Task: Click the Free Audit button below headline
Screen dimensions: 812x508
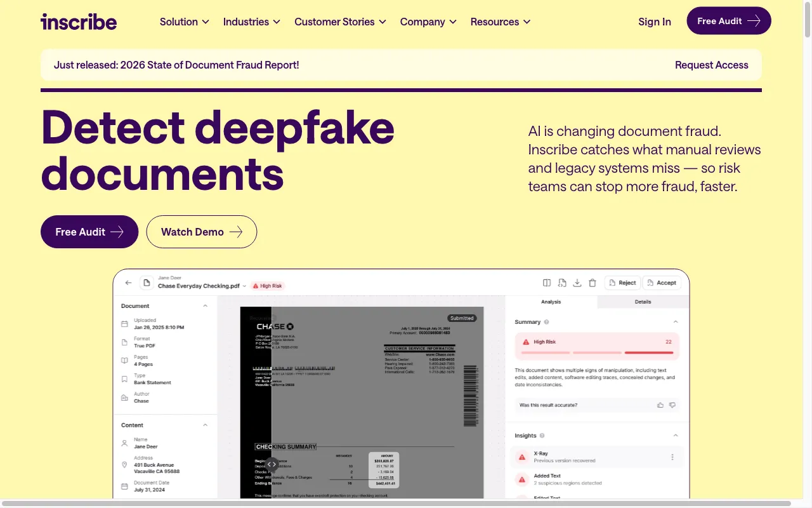Action: [x=89, y=232]
